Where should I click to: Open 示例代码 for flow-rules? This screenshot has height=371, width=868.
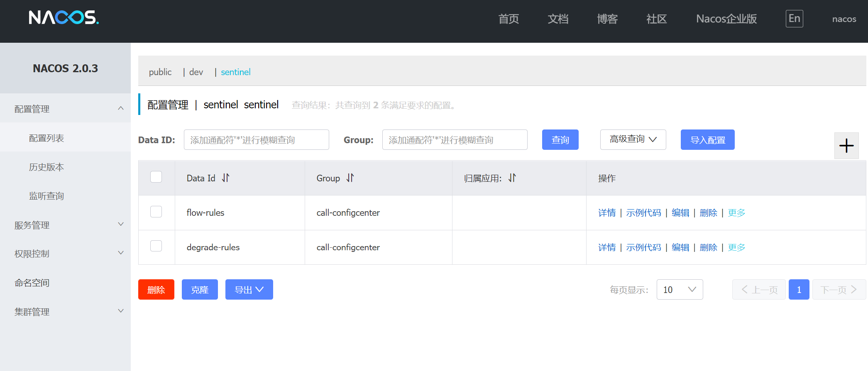coord(643,213)
